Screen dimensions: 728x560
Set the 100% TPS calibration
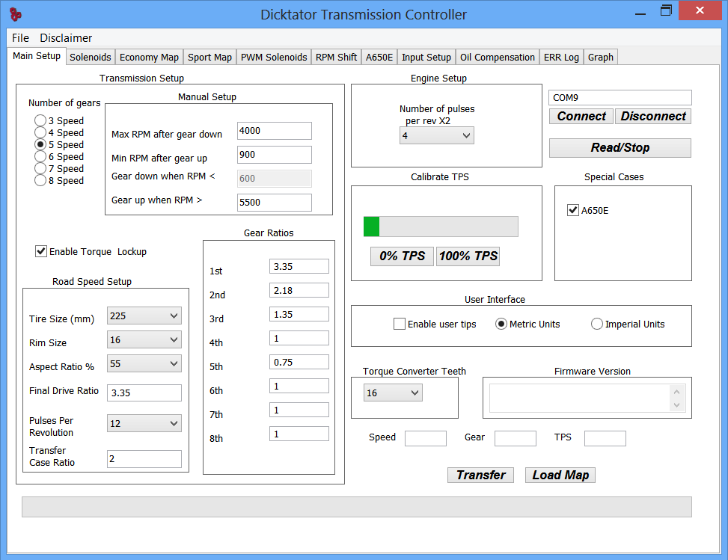click(x=468, y=256)
